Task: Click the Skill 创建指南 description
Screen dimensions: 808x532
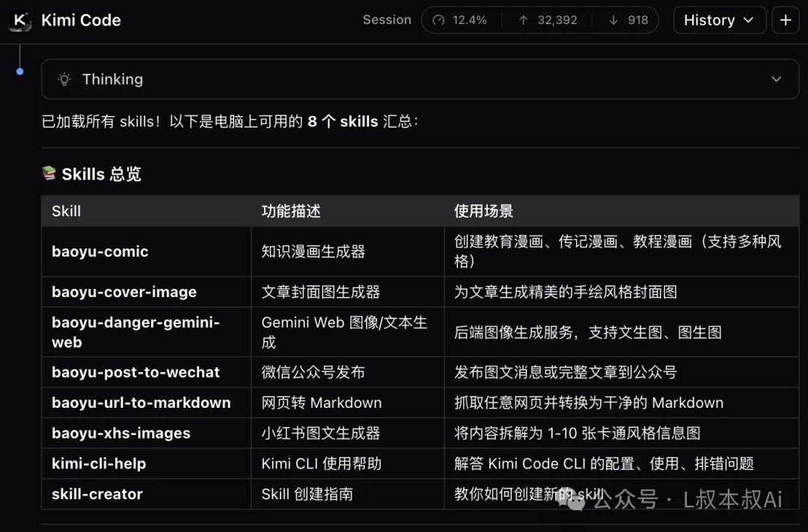Action: (x=307, y=494)
